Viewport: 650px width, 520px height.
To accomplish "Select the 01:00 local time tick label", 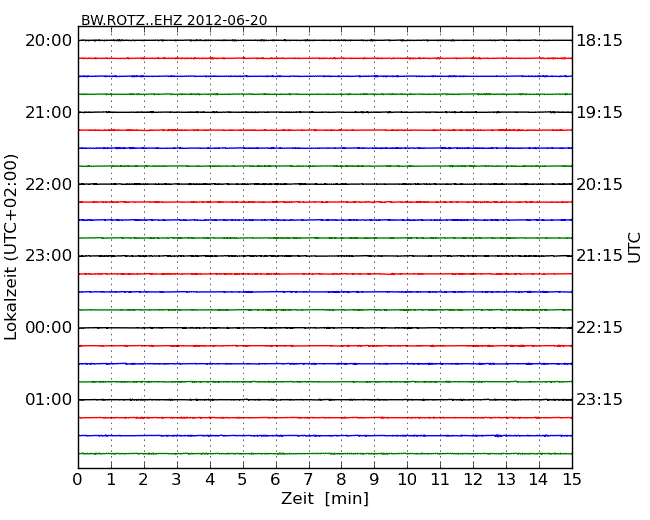I will (x=48, y=400).
